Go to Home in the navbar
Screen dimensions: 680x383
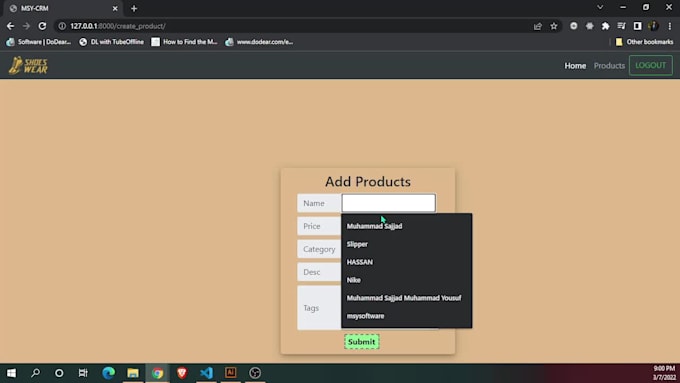click(x=575, y=65)
